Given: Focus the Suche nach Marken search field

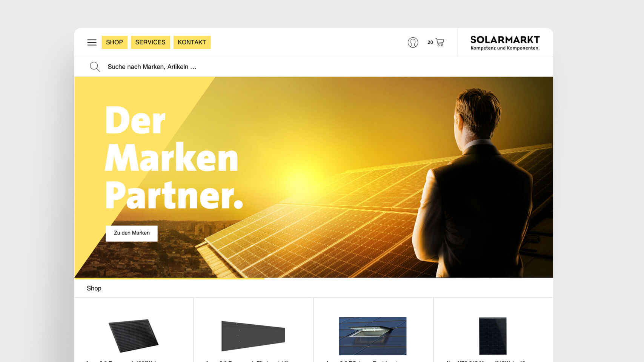Looking at the screenshot, I should (313, 67).
